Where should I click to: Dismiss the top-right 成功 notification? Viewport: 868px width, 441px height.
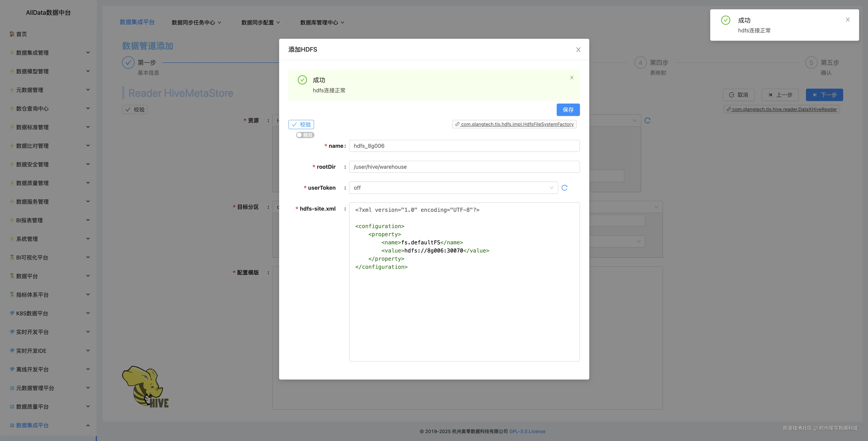coord(847,20)
